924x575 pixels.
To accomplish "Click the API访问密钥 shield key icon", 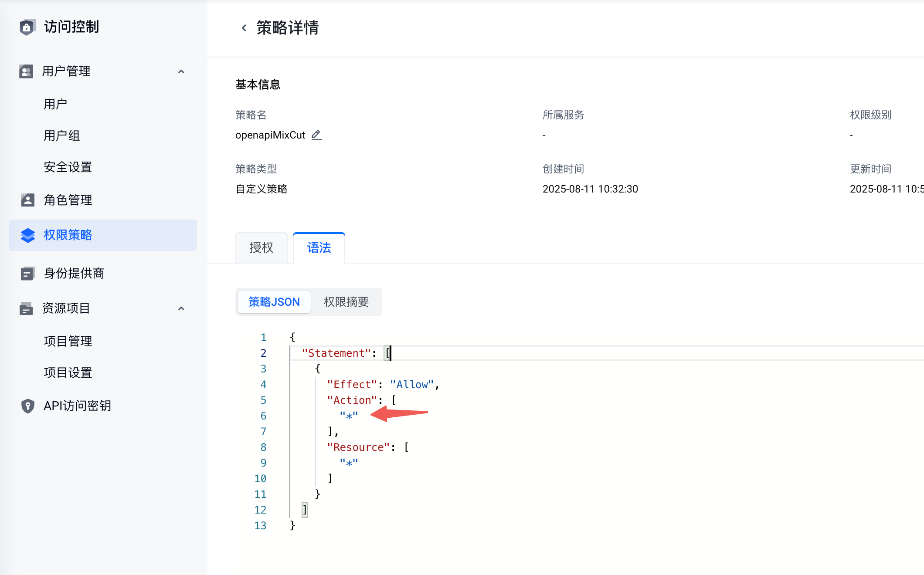I will (27, 406).
